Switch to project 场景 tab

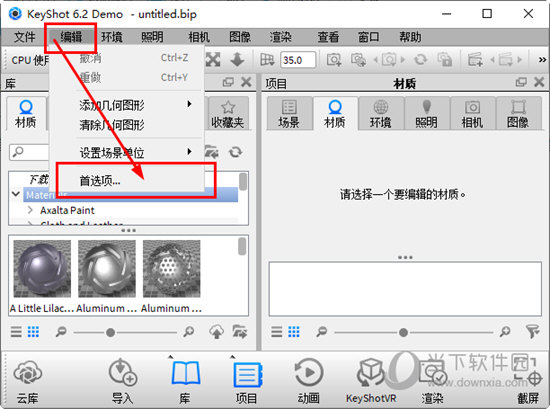pyautogui.click(x=289, y=114)
